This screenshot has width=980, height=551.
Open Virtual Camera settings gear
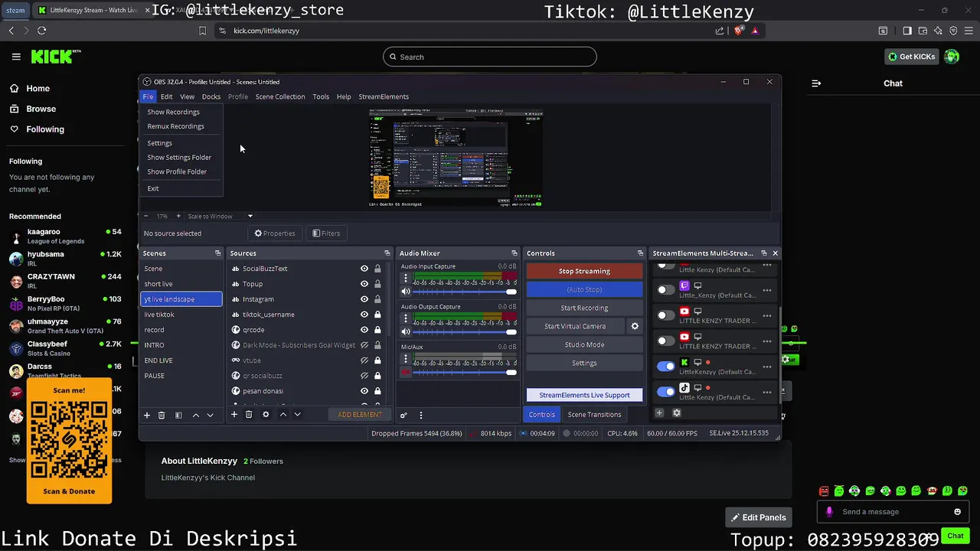click(635, 326)
